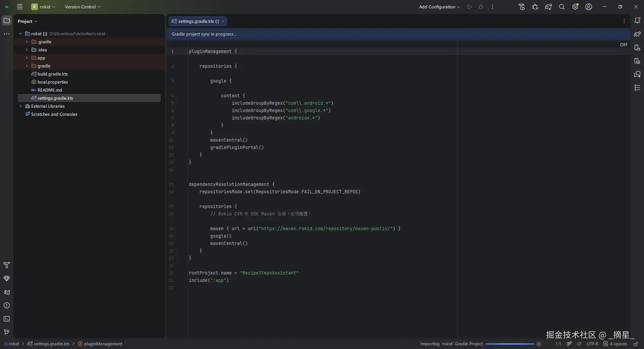
Task: Open the Logcat tool window icon
Action: coord(7,292)
